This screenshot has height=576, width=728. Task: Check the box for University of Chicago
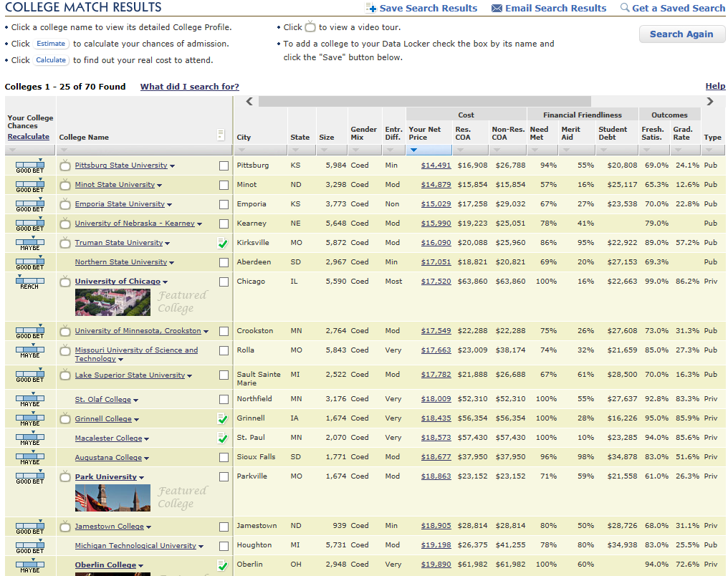tap(224, 282)
